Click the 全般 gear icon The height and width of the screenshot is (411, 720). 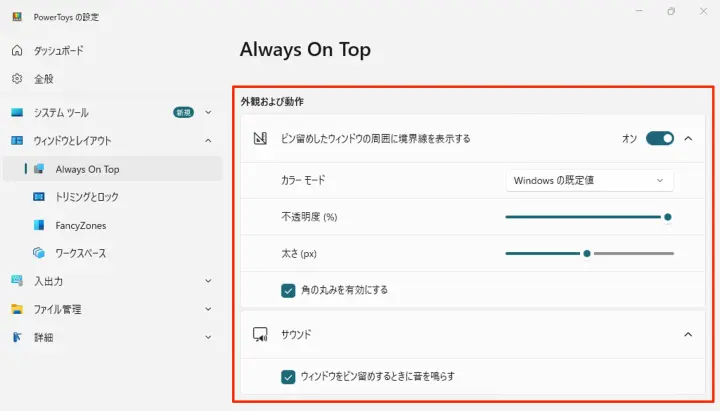17,79
